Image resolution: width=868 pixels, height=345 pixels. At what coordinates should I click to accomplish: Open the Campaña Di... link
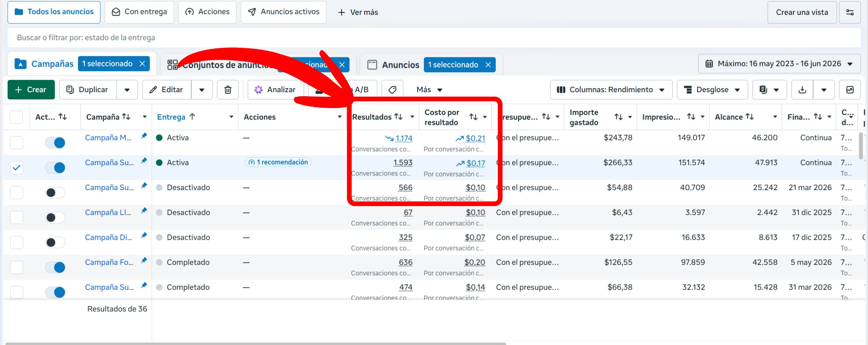point(108,237)
